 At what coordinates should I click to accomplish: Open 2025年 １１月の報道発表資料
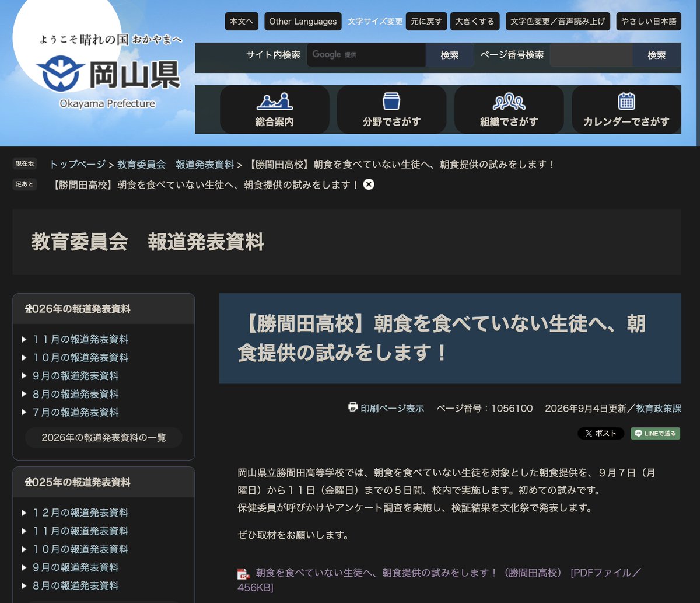click(x=80, y=531)
